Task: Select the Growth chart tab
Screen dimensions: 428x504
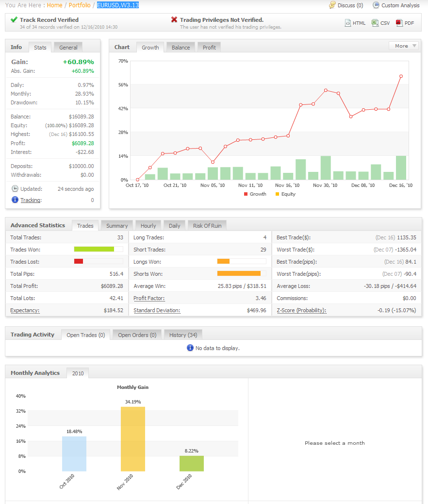Action: pos(150,48)
